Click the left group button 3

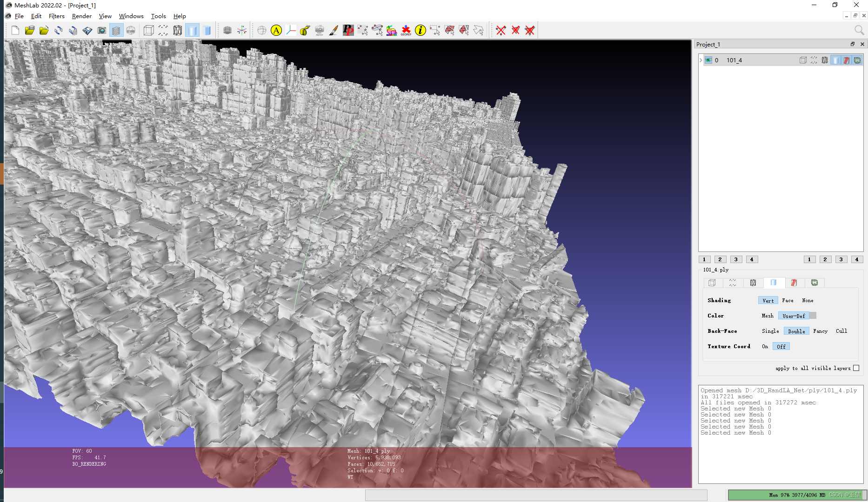pyautogui.click(x=736, y=259)
